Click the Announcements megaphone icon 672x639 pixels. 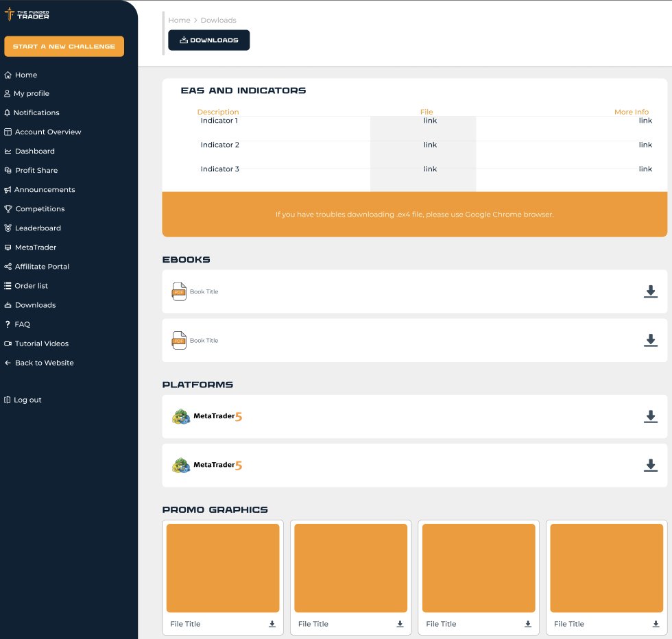tap(8, 190)
